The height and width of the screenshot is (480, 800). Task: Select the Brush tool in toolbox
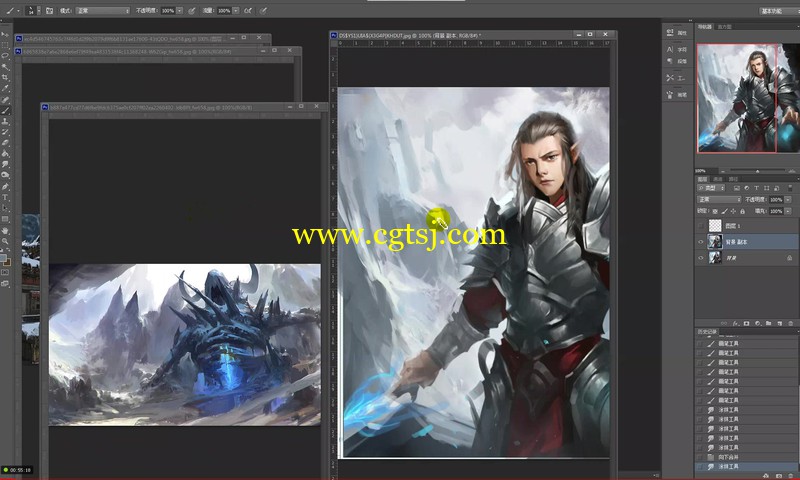[5, 110]
